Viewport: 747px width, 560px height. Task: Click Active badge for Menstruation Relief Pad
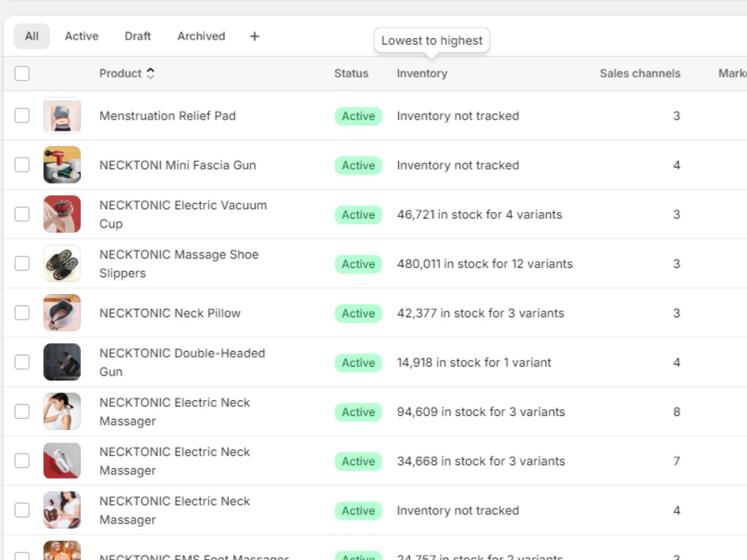coord(359,116)
